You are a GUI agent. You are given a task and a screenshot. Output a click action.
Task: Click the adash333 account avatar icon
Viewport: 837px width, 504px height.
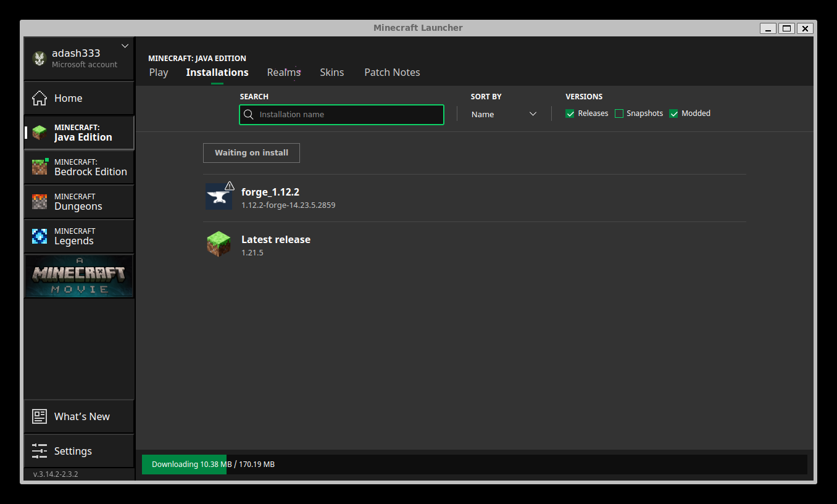(x=40, y=59)
